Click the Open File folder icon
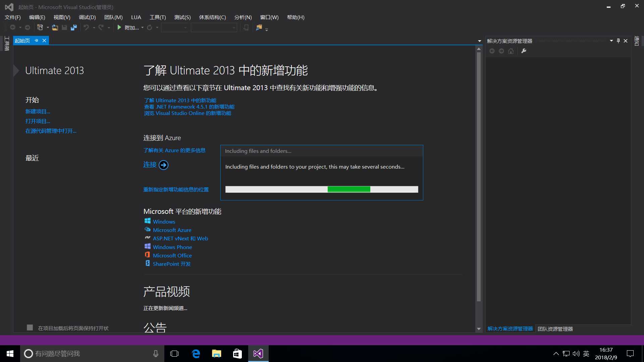644x362 pixels. (55, 27)
